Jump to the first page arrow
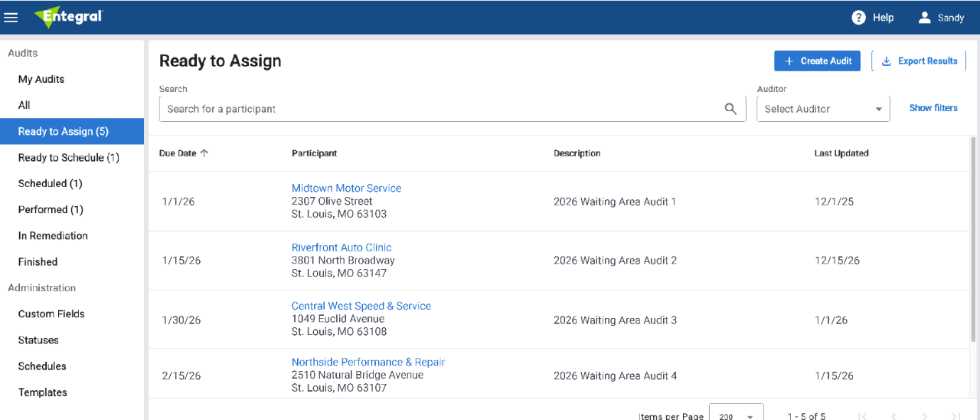Viewport: 980px width, 420px height. [x=863, y=416]
